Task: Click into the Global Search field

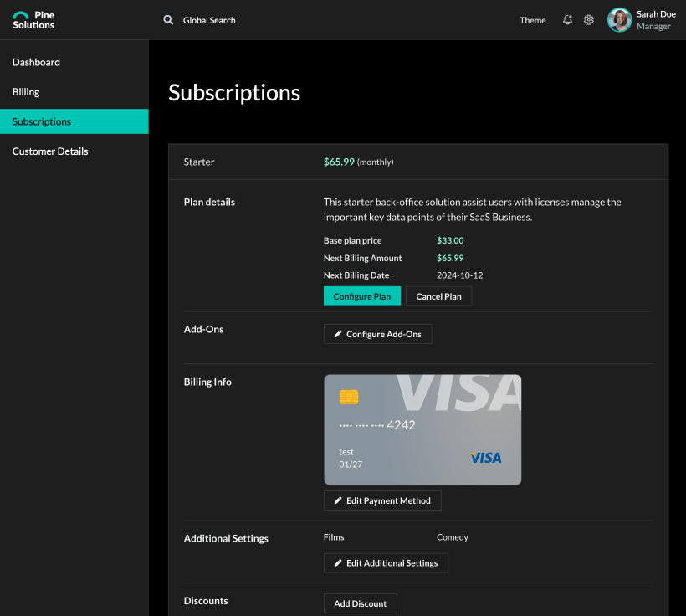Action: pos(209,20)
